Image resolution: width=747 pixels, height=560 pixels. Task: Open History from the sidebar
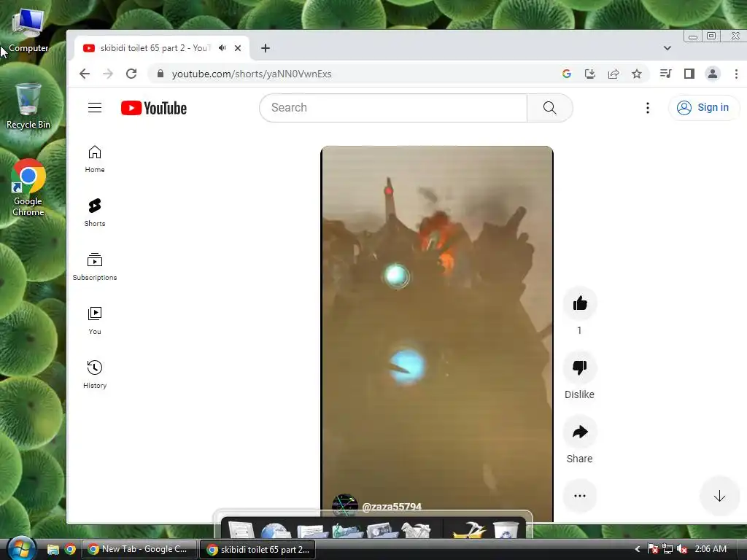[95, 375]
